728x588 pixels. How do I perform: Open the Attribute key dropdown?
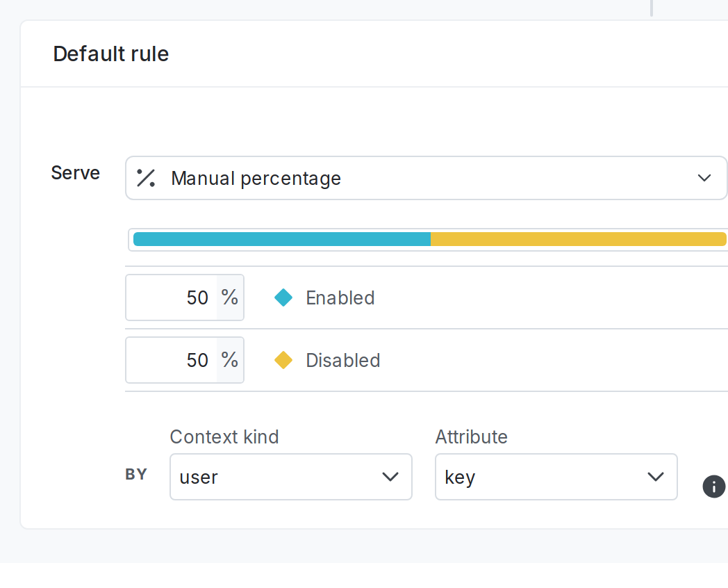[556, 477]
